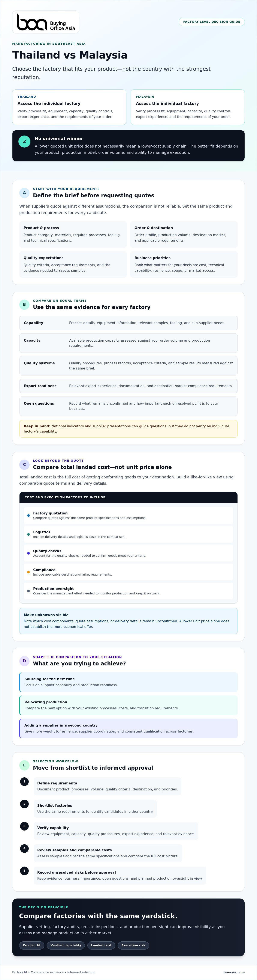This screenshot has height=980, width=257.
Task: Click the section C circle badge
Action: pyautogui.click(x=24, y=464)
